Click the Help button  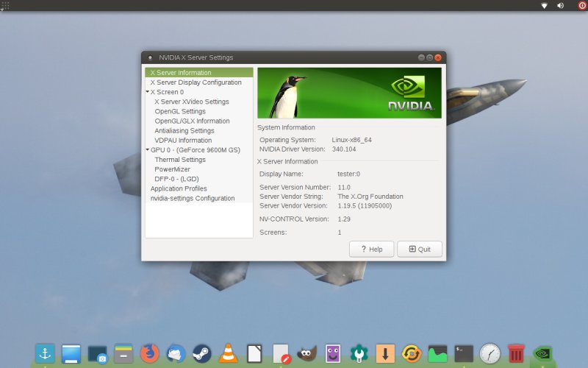pyautogui.click(x=372, y=249)
